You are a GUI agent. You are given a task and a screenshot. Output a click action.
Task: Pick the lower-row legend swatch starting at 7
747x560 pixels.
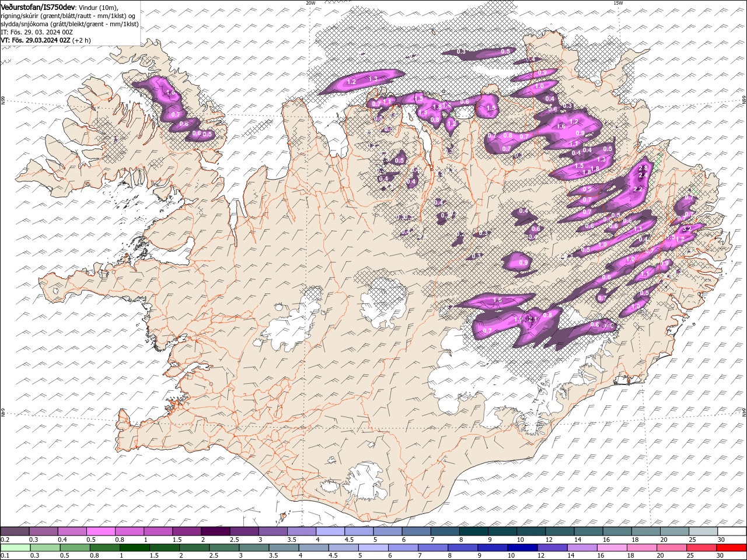[x=432, y=548]
